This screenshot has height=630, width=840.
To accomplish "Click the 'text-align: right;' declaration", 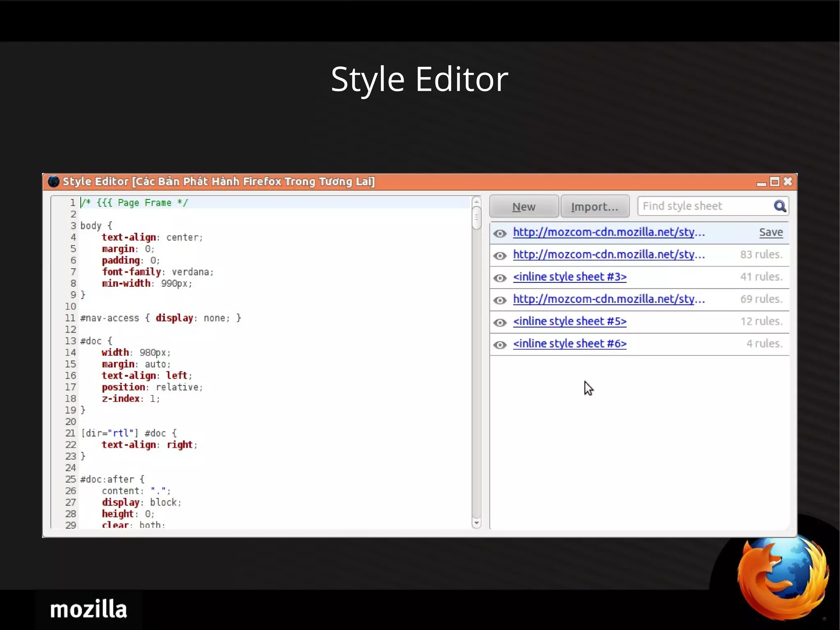I will (150, 445).
